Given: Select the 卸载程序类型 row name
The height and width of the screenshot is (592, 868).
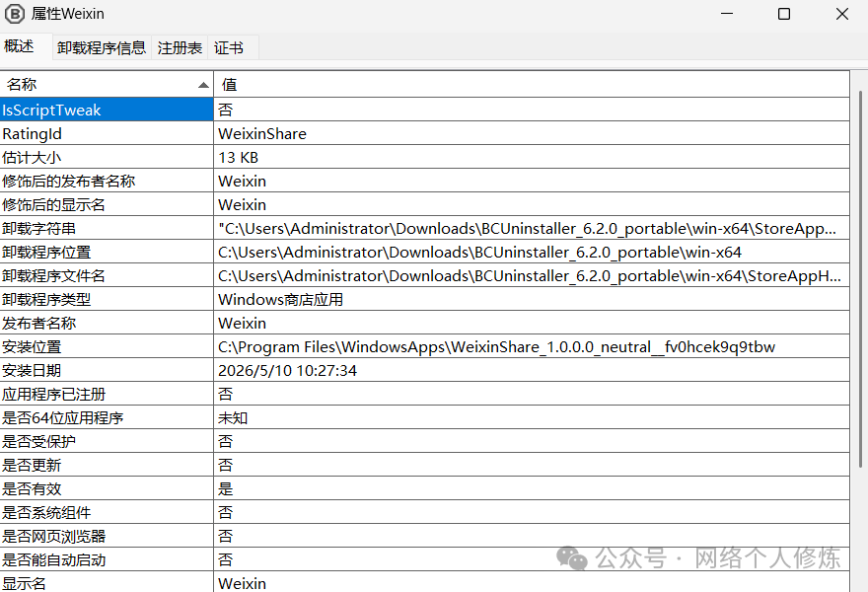Looking at the screenshot, I should point(107,300).
